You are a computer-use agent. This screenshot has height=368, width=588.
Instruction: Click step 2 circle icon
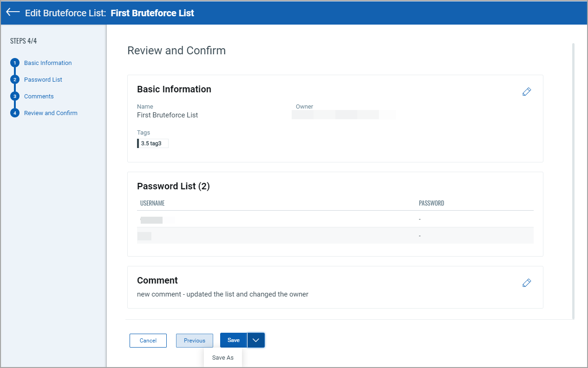[x=15, y=80]
